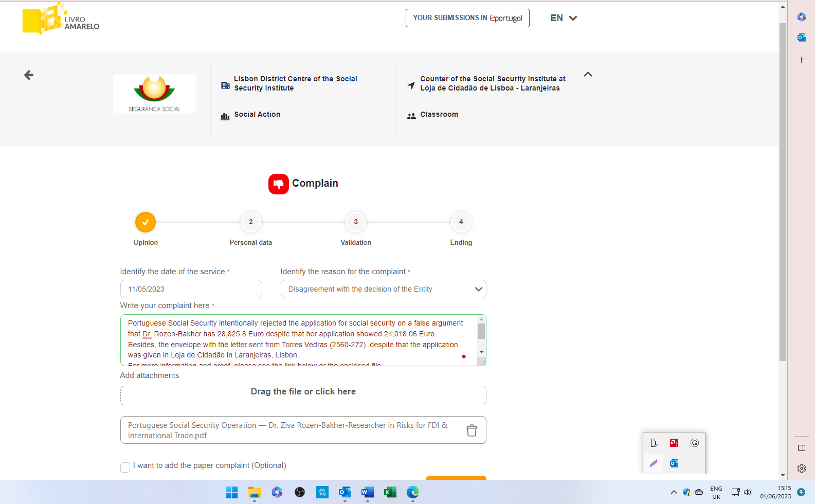Click the complaint textarea scroll-down arrow

[482, 352]
